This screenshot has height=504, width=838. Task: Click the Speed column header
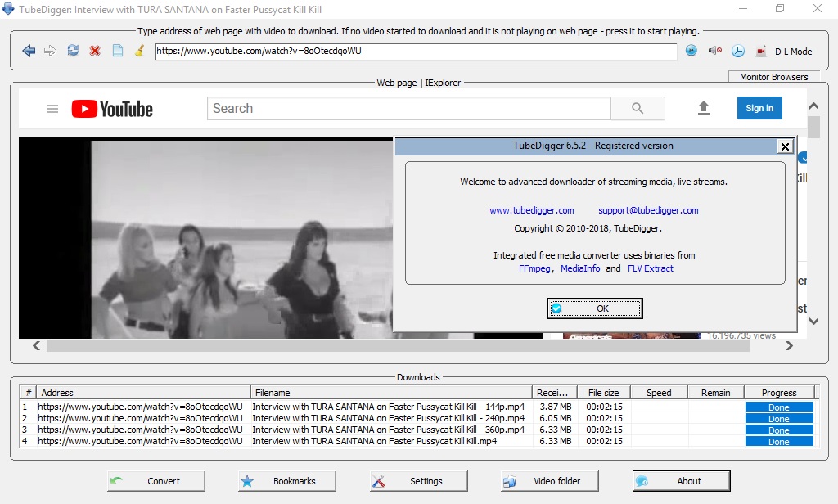[659, 392]
